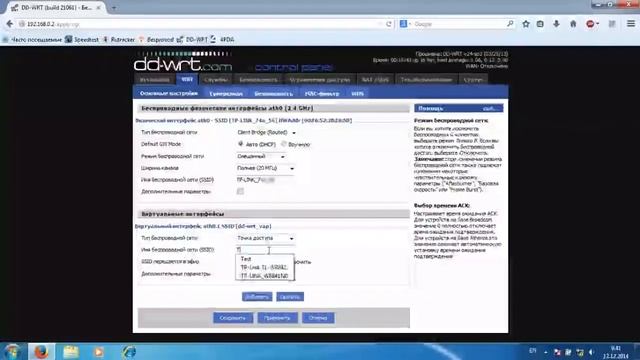
Task: Open the Access Restrictions main tab
Action: 320,80
